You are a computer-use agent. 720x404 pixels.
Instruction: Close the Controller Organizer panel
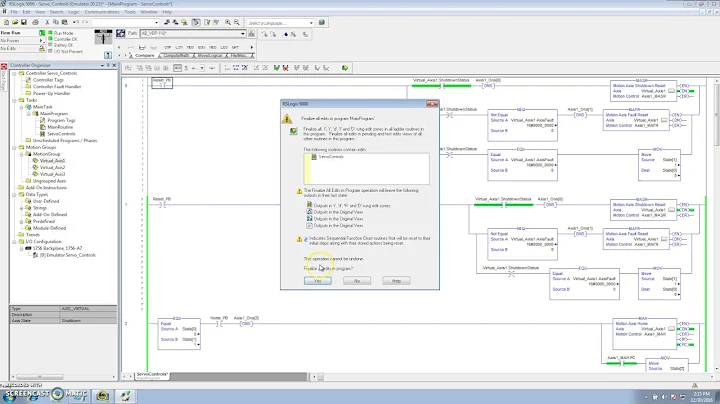coord(114,66)
